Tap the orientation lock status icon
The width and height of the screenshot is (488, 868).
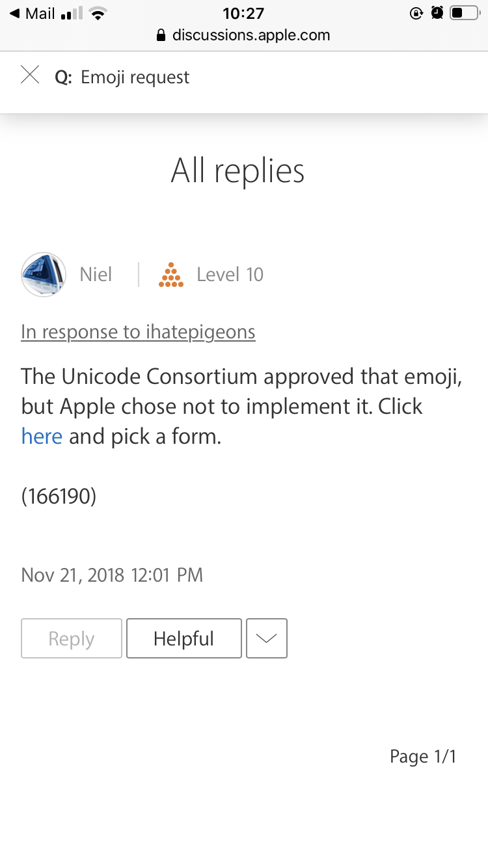(x=416, y=14)
